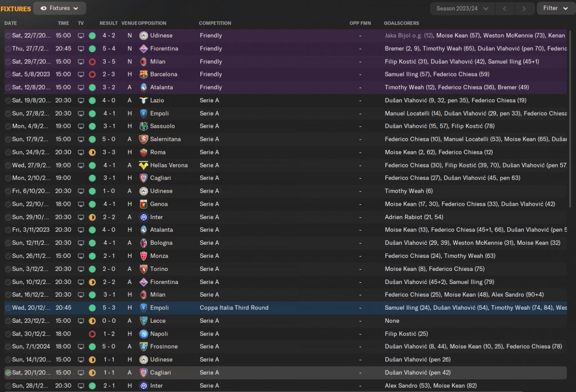Click the TV icon on the Genoa fixture

pyautogui.click(x=81, y=204)
